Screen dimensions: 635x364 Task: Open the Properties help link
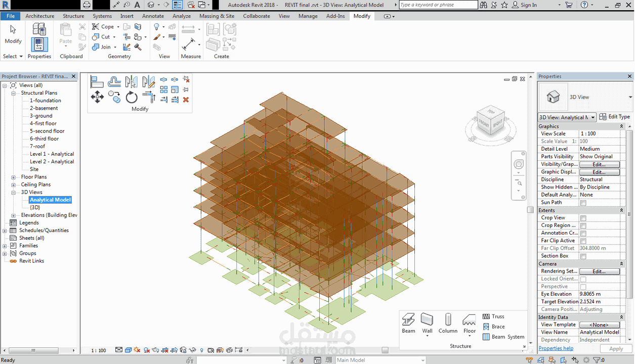[556, 348]
